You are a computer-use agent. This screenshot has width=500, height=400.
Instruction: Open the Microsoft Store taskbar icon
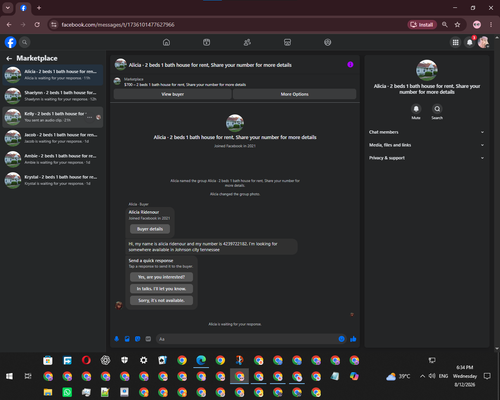48,360
